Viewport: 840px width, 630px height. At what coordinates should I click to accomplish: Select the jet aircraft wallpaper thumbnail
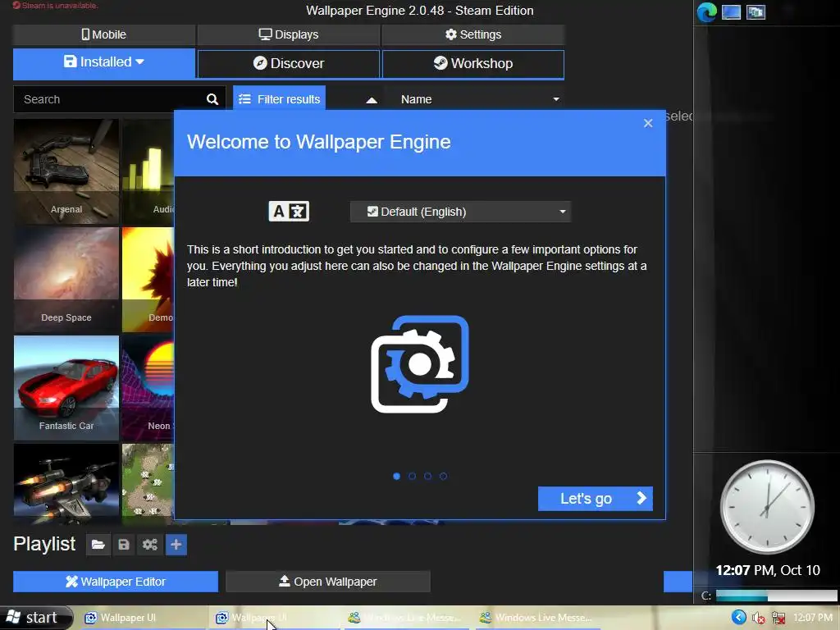click(66, 484)
